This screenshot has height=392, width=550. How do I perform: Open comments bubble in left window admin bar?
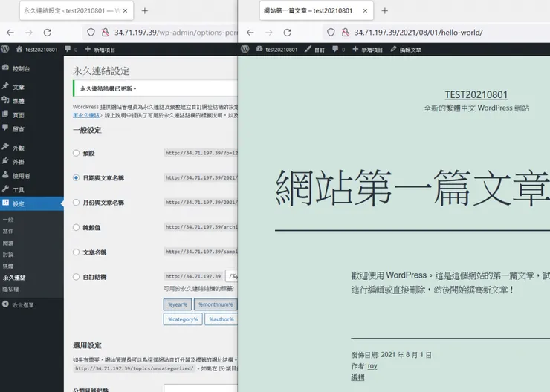[x=68, y=49]
